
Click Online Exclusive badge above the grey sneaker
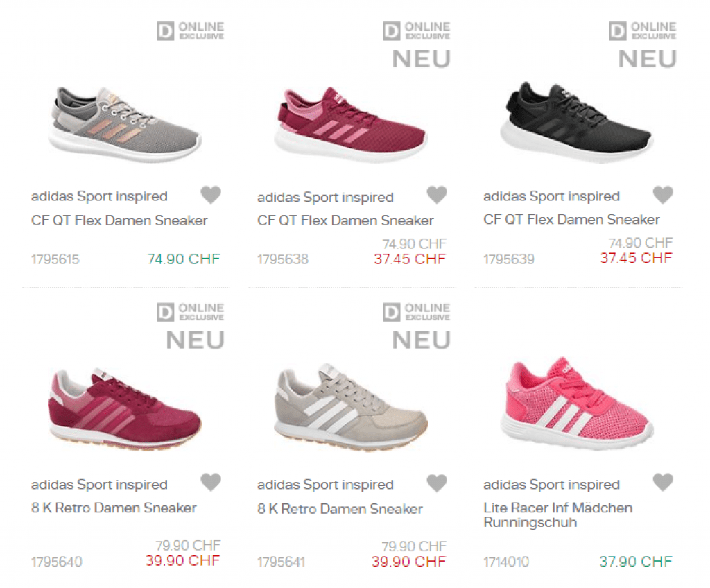pyautogui.click(x=190, y=31)
